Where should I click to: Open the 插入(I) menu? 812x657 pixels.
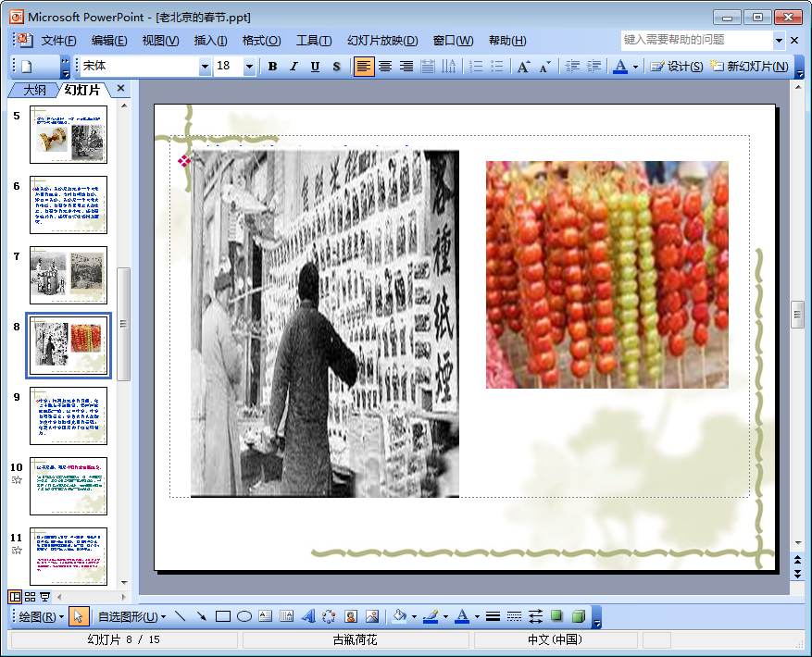pos(210,41)
